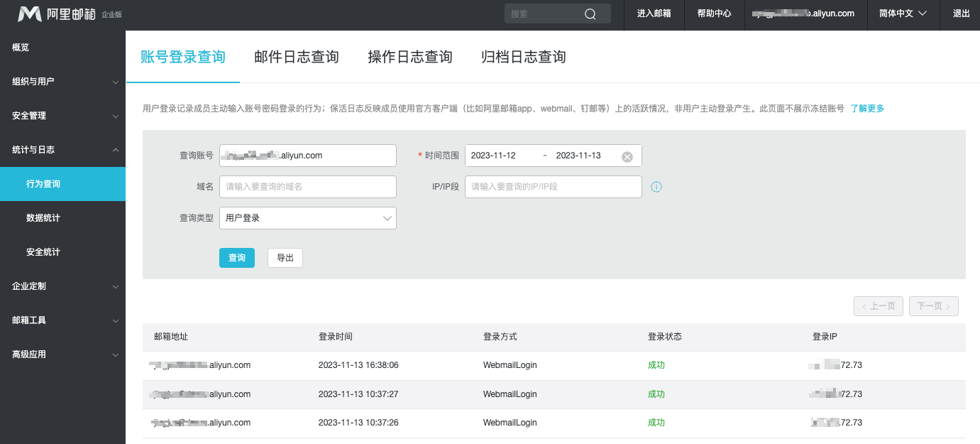Click the 查询 button to run search
The image size is (980, 444).
(236, 258)
